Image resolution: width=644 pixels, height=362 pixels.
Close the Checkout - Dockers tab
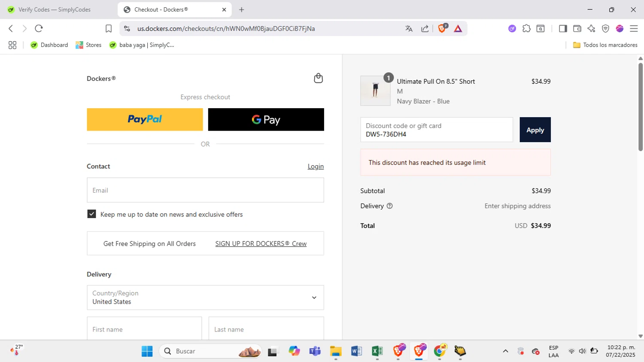(x=224, y=9)
